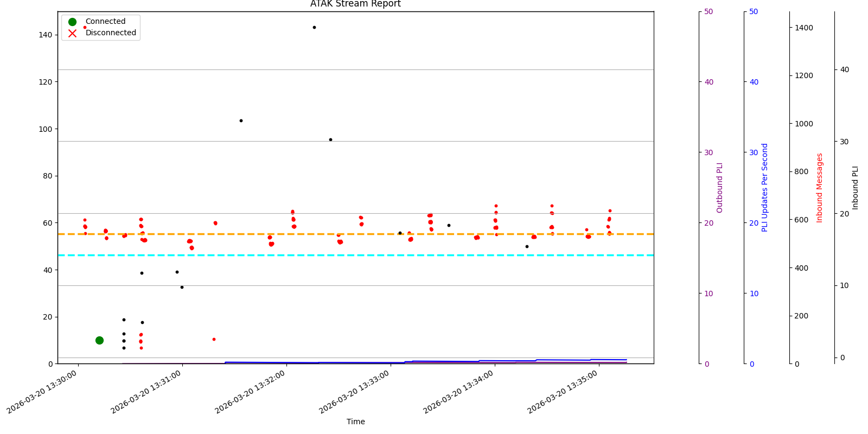
Task: Click the PLI Updates Per Second axis label
Action: [x=765, y=187]
